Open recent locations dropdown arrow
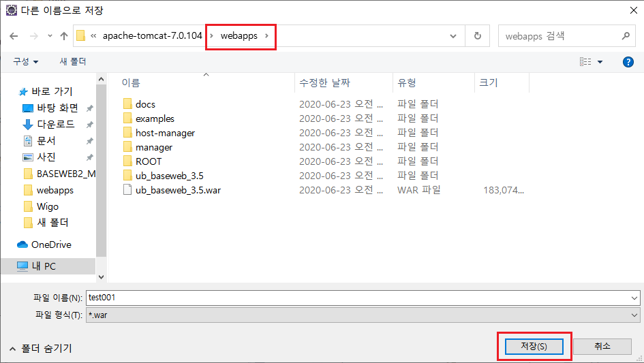The image size is (644, 363). [x=50, y=36]
